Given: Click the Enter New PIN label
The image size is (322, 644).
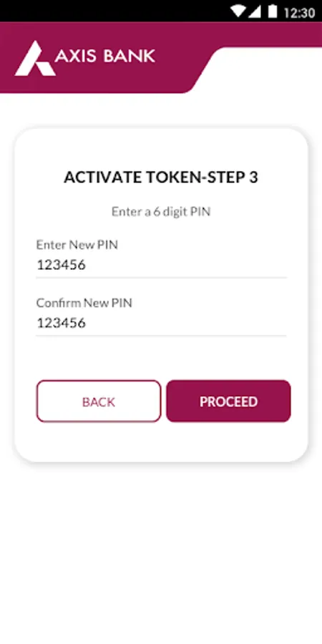Looking at the screenshot, I should click(77, 245).
